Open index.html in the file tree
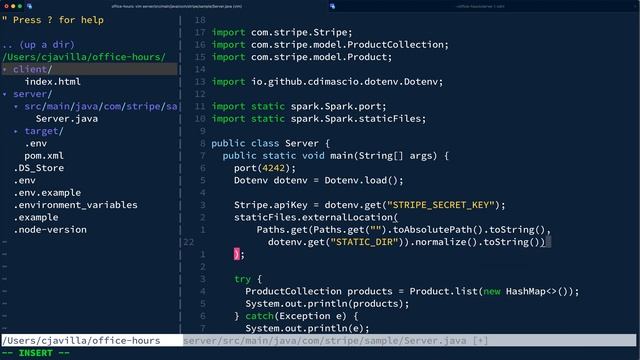This screenshot has height=360, width=640. 53,82
